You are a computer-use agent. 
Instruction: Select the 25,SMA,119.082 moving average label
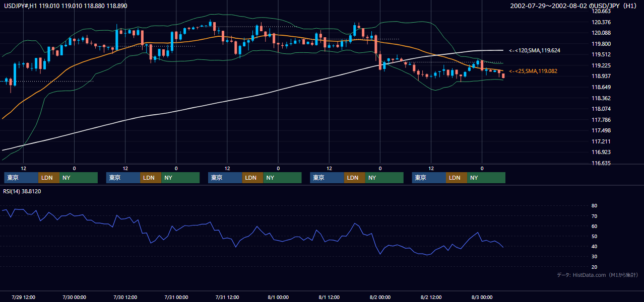click(533, 71)
